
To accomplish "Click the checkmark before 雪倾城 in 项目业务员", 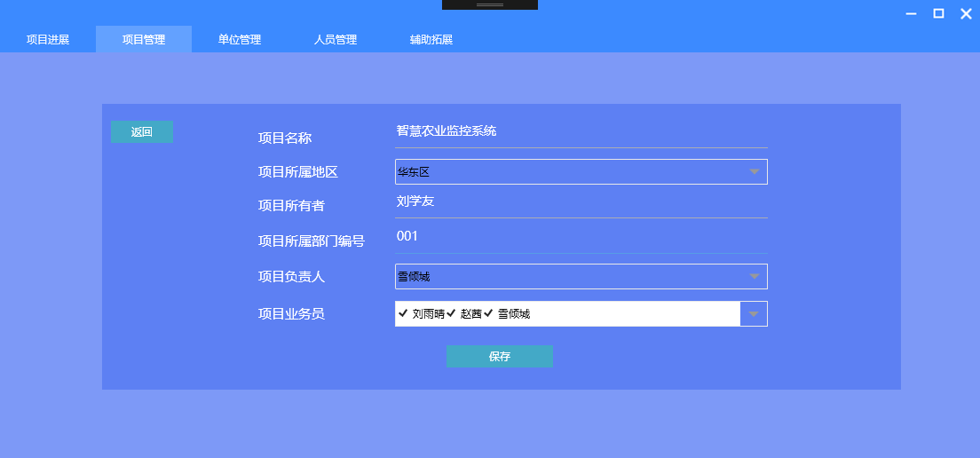I will click(x=489, y=313).
